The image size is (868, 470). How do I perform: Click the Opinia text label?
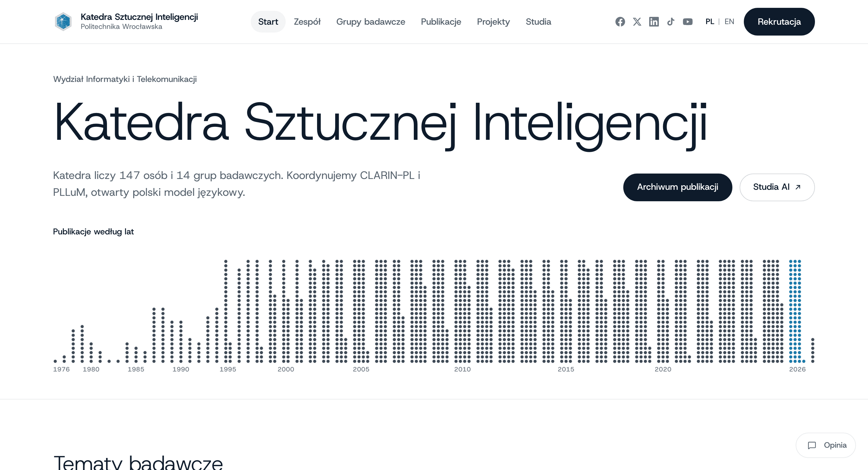click(x=835, y=445)
